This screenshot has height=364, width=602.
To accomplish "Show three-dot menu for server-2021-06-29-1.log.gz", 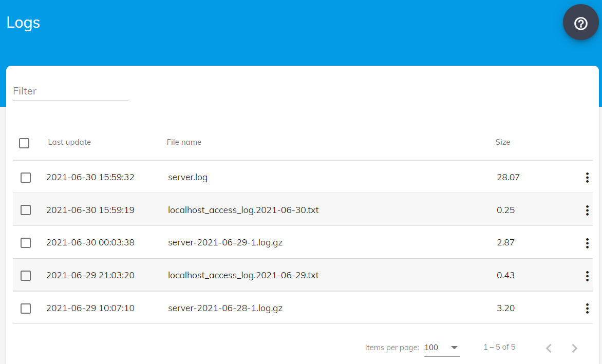I will tap(587, 243).
